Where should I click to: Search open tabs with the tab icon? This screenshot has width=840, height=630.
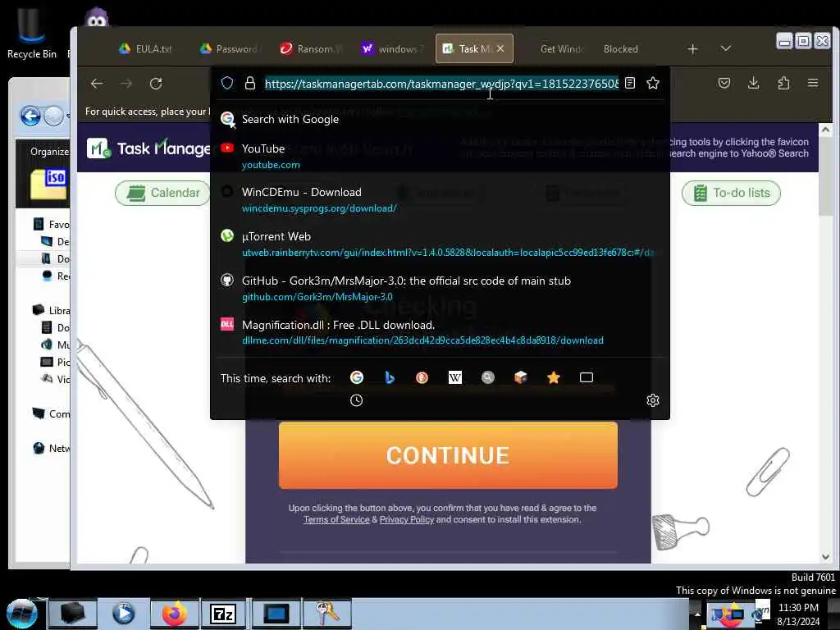587,377
